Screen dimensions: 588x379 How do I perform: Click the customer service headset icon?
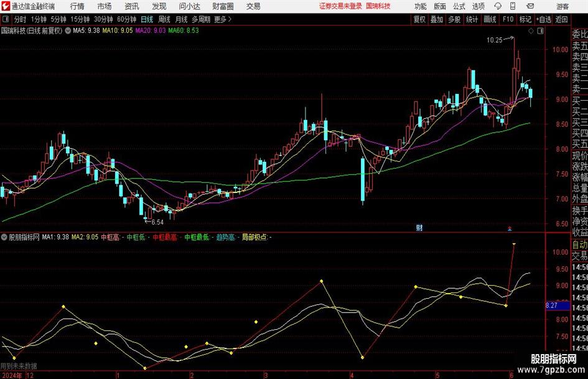tap(498, 6)
